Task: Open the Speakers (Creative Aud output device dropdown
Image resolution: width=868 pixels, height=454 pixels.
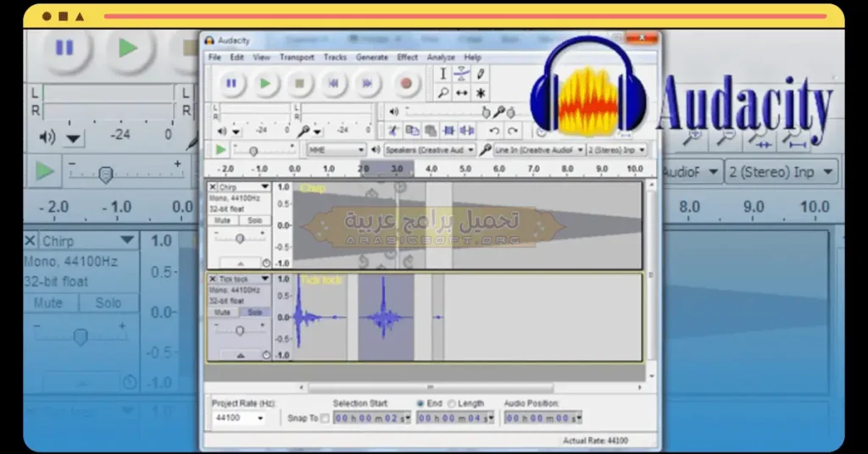Action: (x=430, y=150)
